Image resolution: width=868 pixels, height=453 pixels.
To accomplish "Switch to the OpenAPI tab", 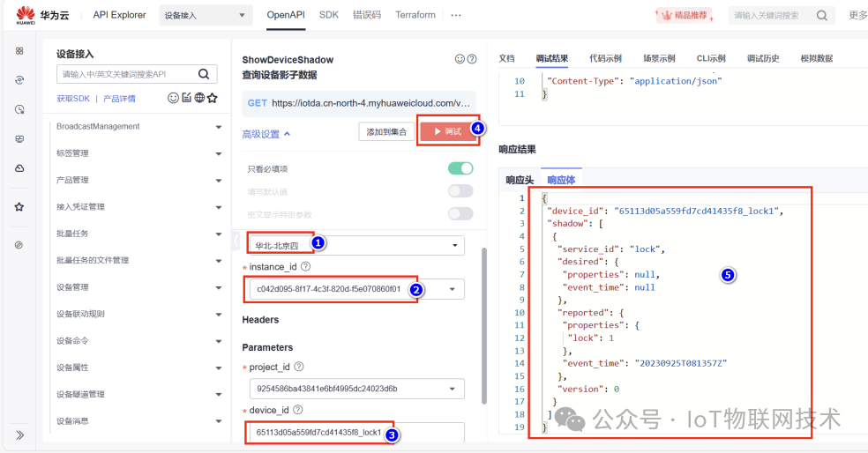I will click(x=286, y=15).
